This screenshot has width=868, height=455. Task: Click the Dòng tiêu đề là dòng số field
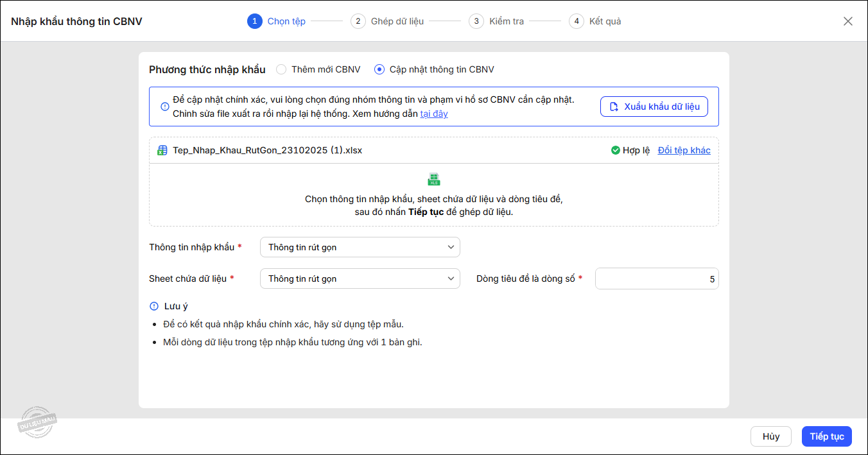coord(656,279)
